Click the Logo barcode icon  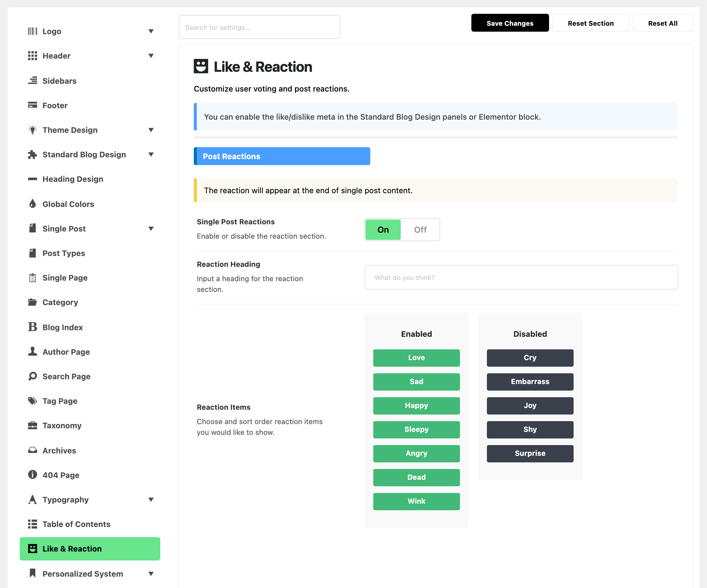[x=32, y=31]
